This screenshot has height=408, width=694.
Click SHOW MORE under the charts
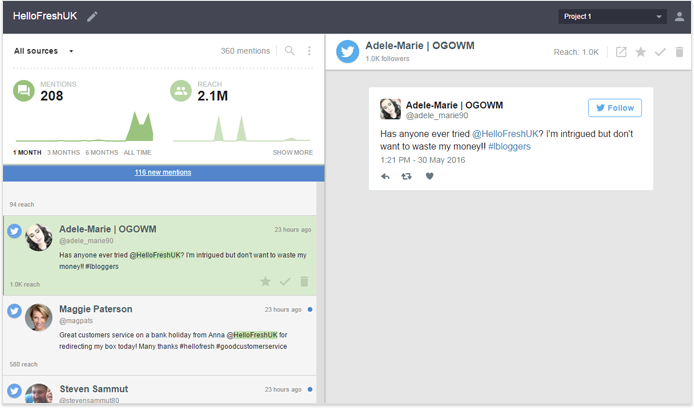293,153
